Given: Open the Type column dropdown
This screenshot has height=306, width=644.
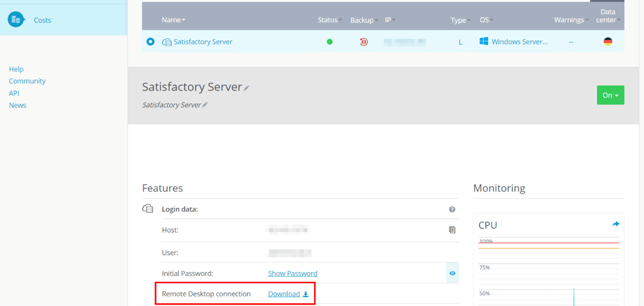Looking at the screenshot, I should pyautogui.click(x=460, y=20).
